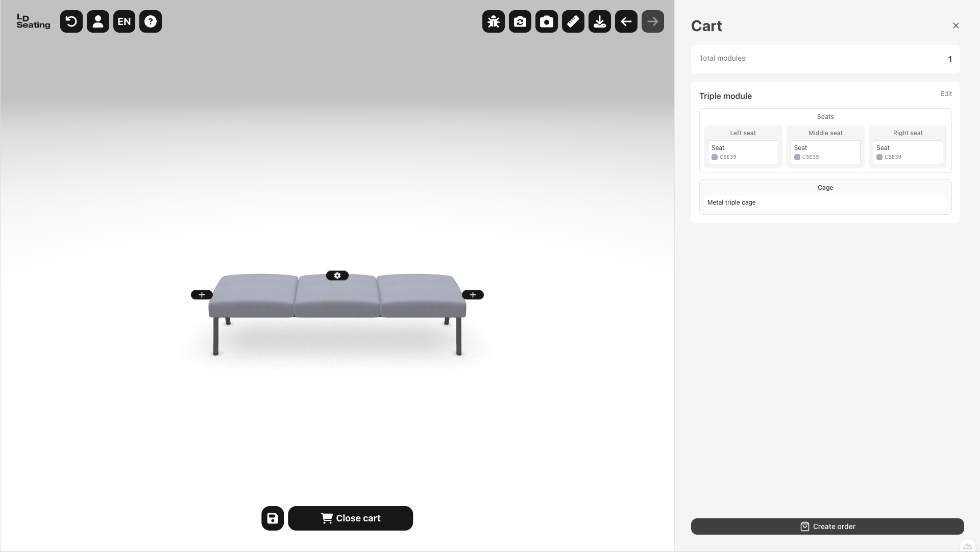Toggle the ruler dimensions tool
Screen dimensions: 980x552
tap(573, 21)
